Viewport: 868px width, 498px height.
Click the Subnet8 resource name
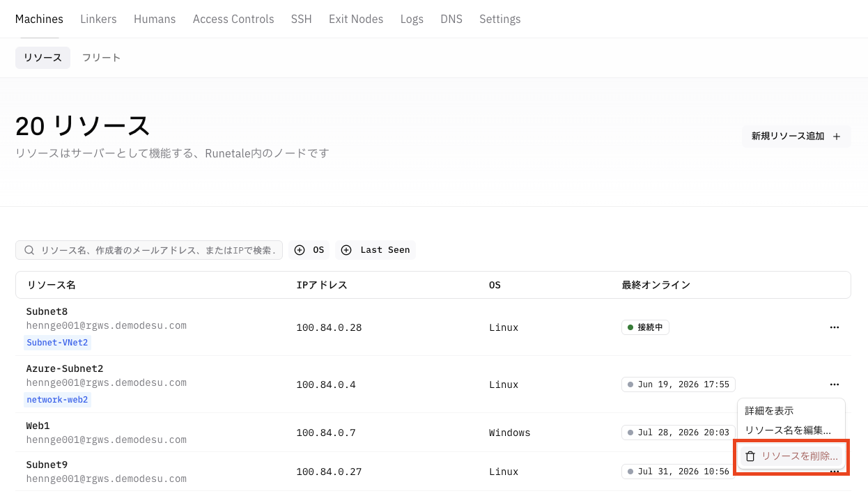pos(47,311)
